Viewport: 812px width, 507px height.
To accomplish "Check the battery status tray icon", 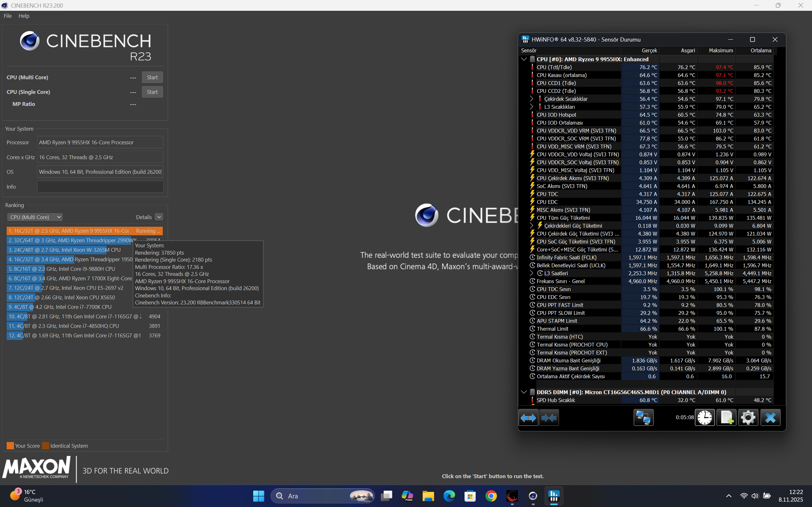I will (x=767, y=496).
